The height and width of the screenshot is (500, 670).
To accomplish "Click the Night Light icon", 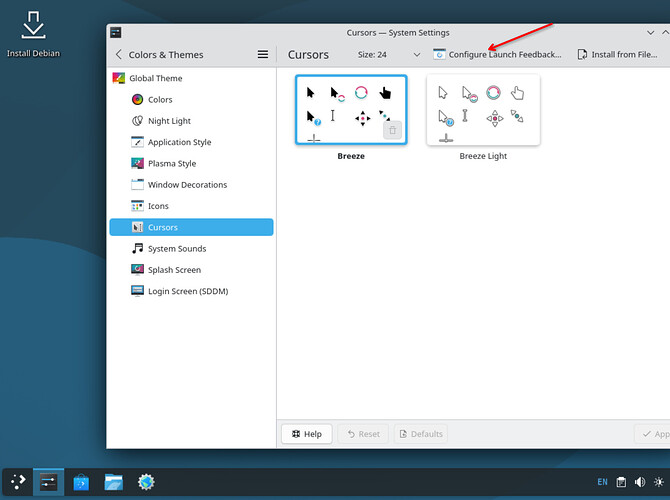I will point(137,121).
